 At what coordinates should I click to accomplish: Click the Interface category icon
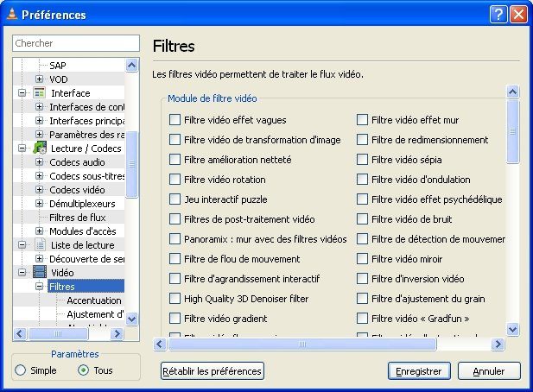click(40, 93)
